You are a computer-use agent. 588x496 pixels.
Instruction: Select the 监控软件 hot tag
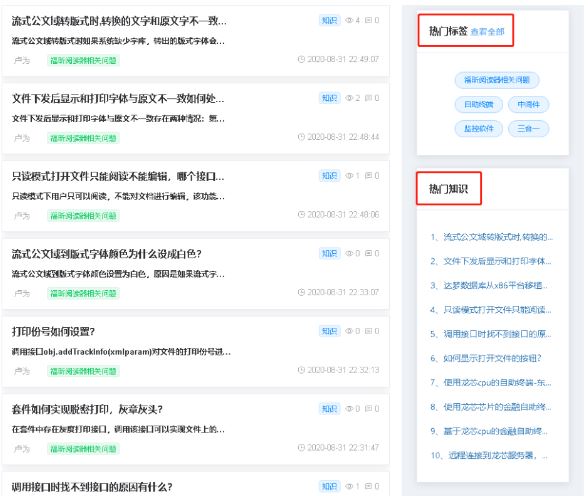pyautogui.click(x=478, y=129)
